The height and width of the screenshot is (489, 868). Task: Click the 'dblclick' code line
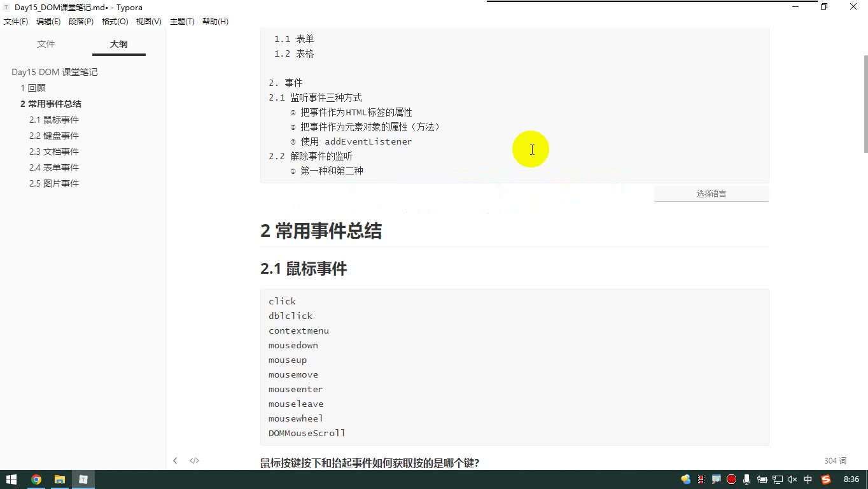[x=290, y=316]
